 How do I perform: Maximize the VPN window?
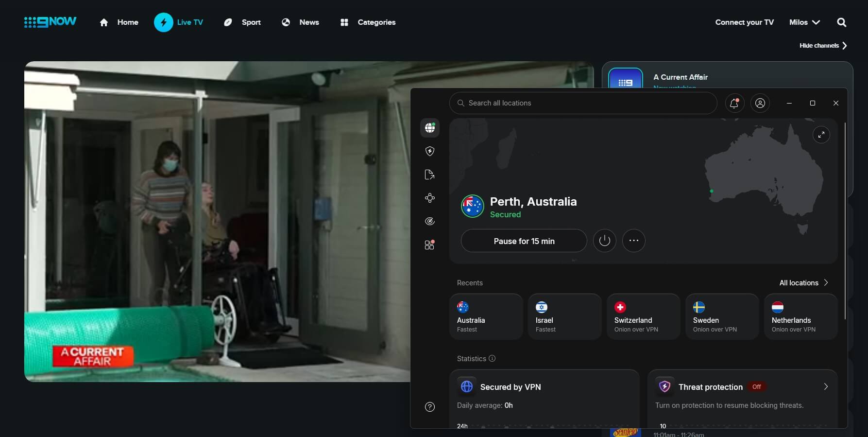coord(813,103)
